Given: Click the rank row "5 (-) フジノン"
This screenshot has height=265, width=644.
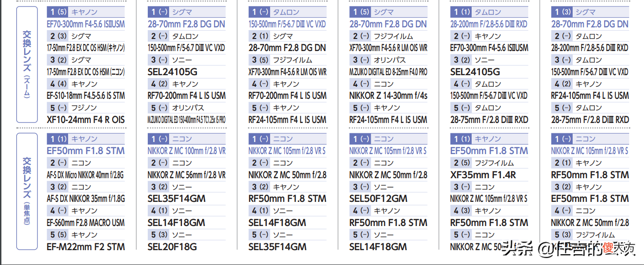Looking at the screenshot, I should pos(86,108).
